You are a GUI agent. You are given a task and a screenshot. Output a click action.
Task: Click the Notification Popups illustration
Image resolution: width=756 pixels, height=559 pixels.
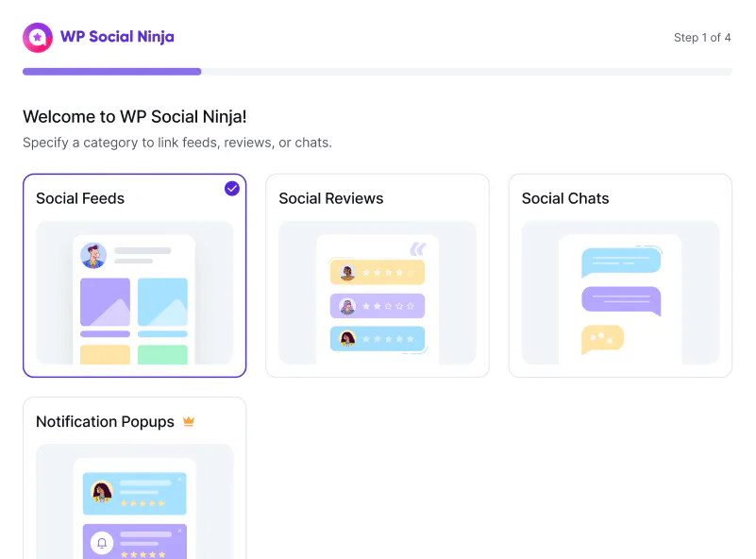click(135, 501)
